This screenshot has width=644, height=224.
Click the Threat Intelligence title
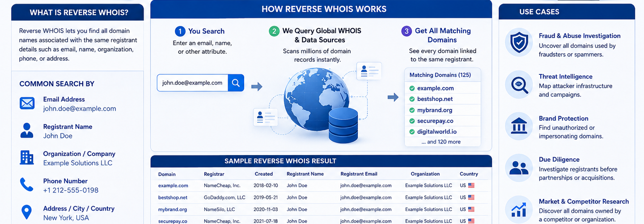click(566, 77)
